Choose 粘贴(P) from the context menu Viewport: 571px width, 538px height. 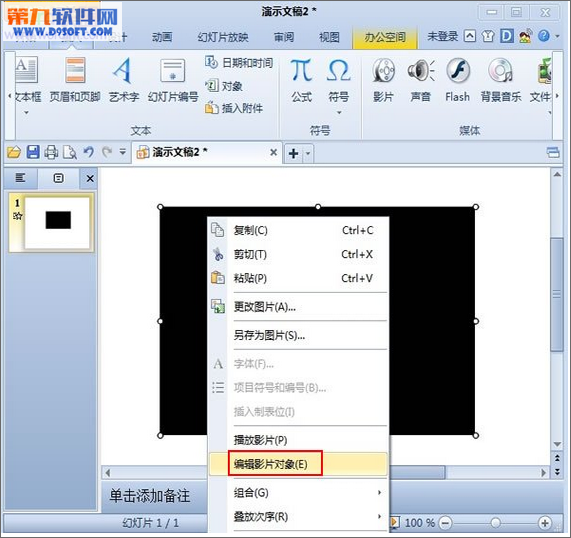coord(298,278)
